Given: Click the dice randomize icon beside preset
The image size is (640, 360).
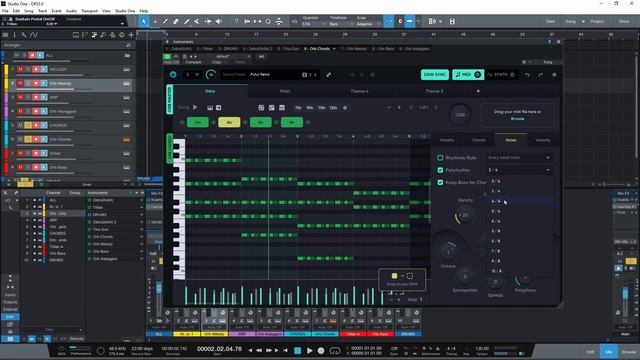Looking at the screenshot, I should (x=304, y=75).
